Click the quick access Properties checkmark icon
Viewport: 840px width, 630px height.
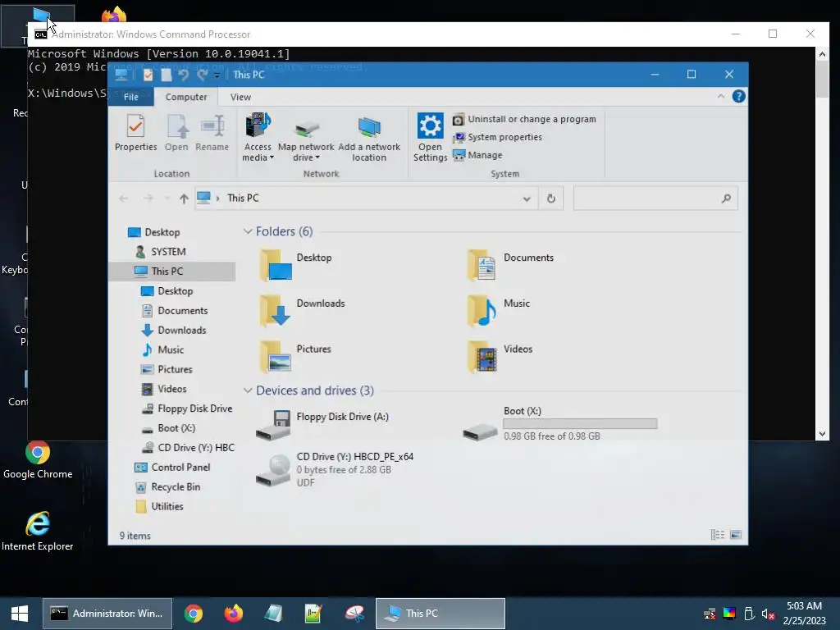(148, 75)
